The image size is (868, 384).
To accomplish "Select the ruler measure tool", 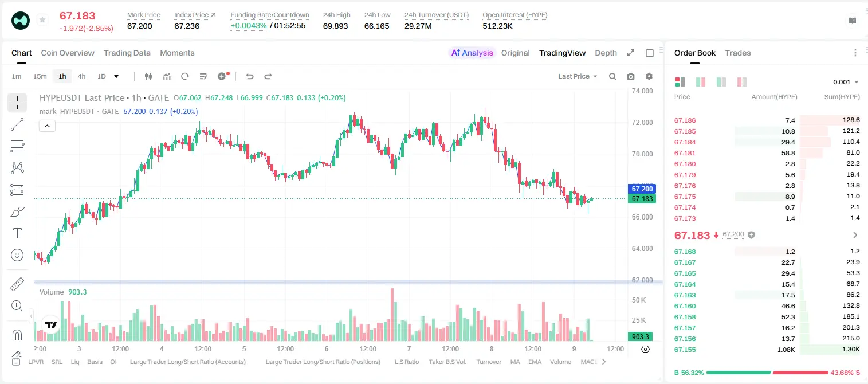I will tap(17, 284).
